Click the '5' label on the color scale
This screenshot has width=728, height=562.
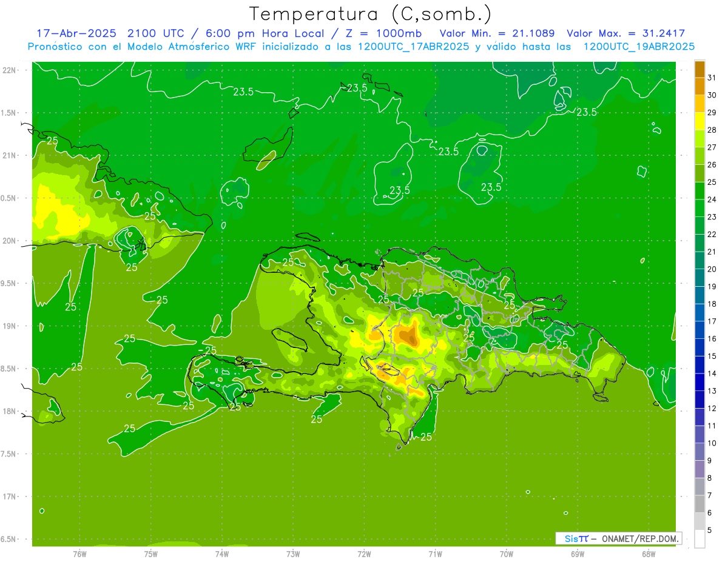(710, 530)
